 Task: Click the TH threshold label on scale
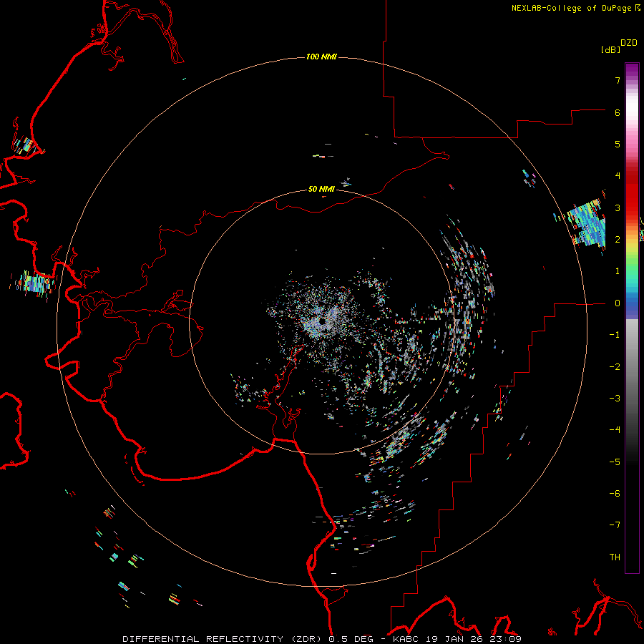(615, 557)
